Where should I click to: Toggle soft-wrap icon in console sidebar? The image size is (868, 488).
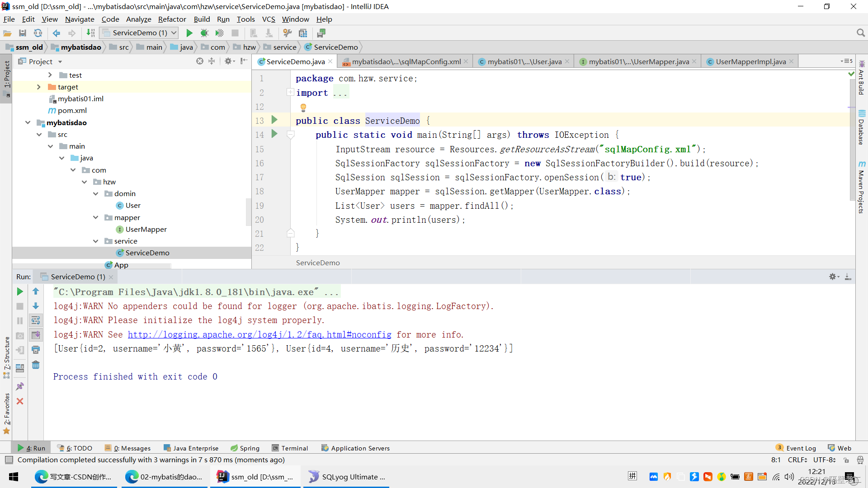point(36,320)
